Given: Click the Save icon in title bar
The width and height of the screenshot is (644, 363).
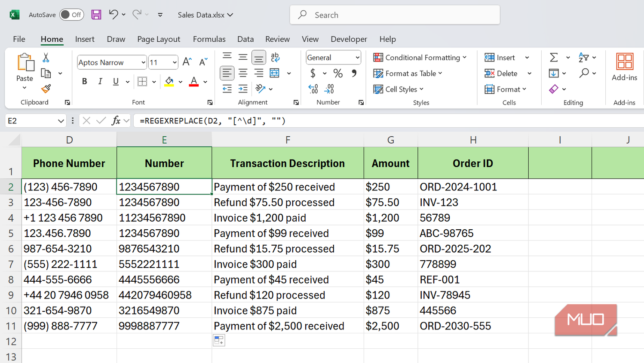Looking at the screenshot, I should tap(96, 15).
